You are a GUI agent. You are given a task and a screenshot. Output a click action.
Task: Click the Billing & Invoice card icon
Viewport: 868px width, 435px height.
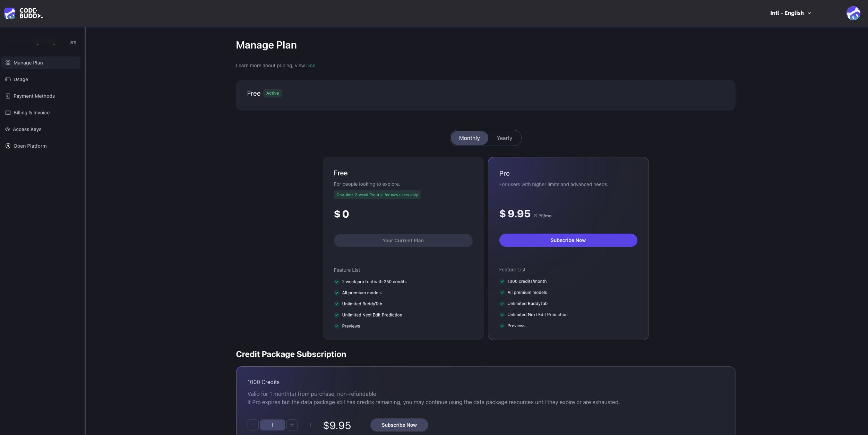coord(8,113)
